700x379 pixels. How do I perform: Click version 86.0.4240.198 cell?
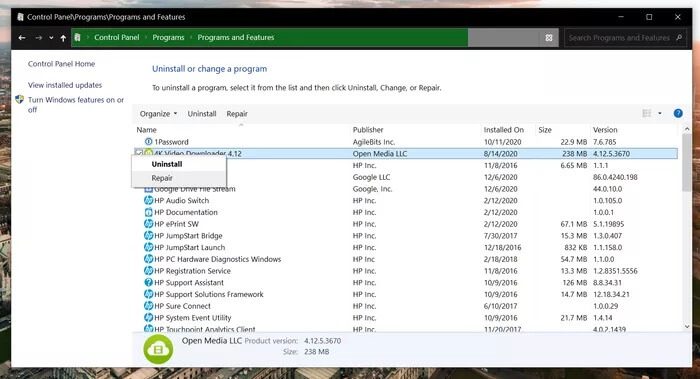pos(615,177)
